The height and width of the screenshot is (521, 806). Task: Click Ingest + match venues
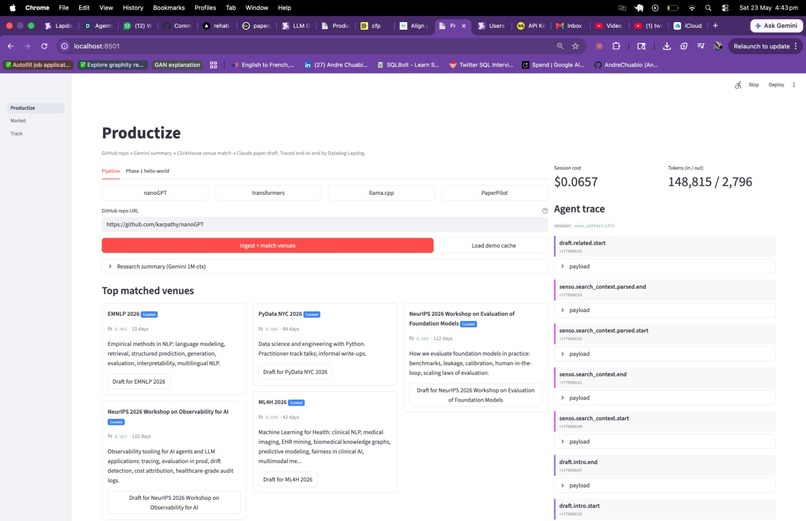(x=267, y=246)
